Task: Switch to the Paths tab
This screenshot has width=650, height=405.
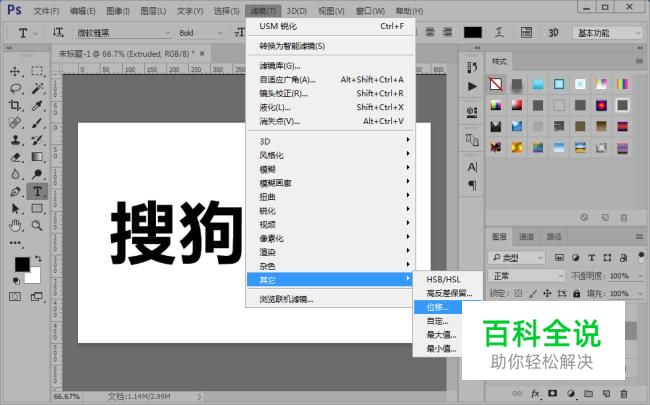Action: click(553, 237)
